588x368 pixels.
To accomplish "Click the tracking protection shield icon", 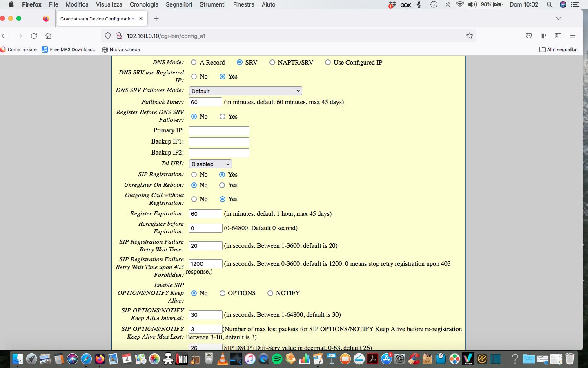I will pos(108,36).
